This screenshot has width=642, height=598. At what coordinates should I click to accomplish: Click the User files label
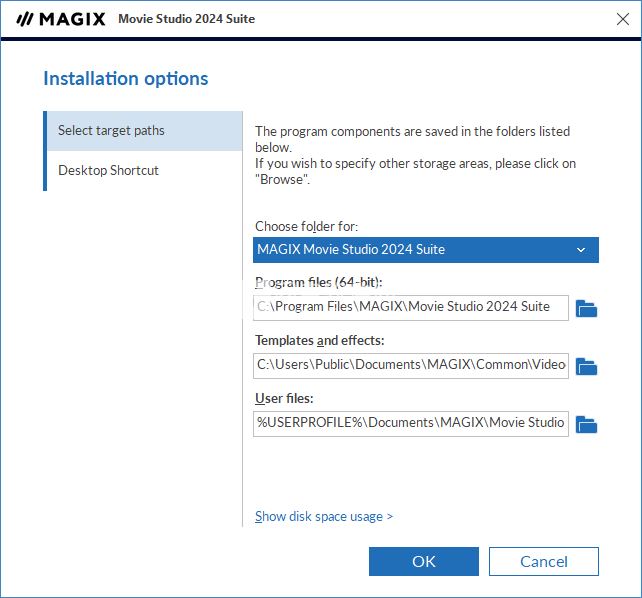tap(284, 399)
